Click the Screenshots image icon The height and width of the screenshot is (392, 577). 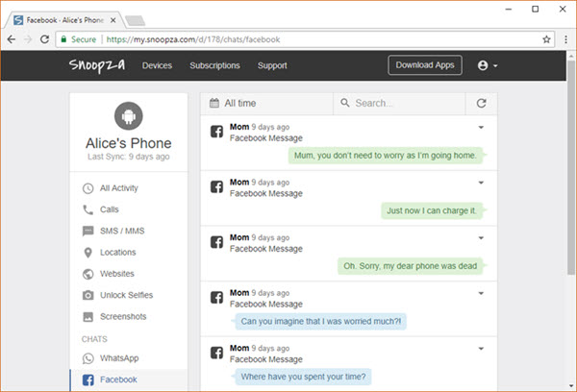coord(88,317)
